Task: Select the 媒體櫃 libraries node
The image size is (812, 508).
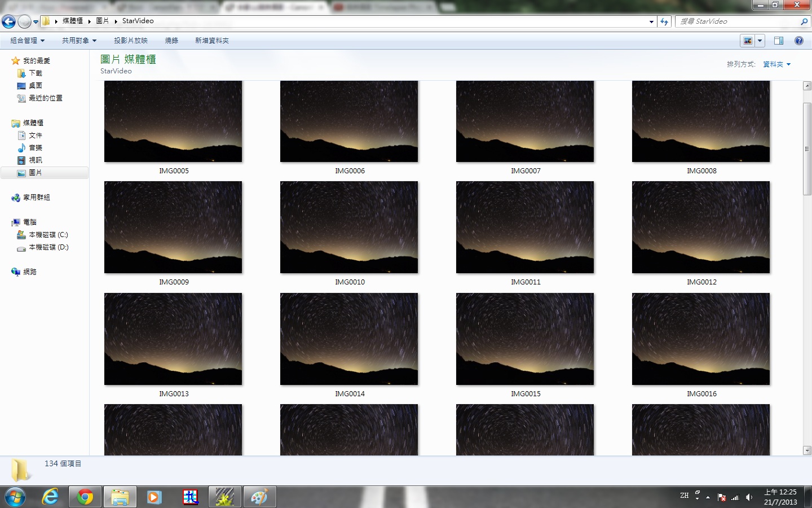Action: pyautogui.click(x=33, y=123)
